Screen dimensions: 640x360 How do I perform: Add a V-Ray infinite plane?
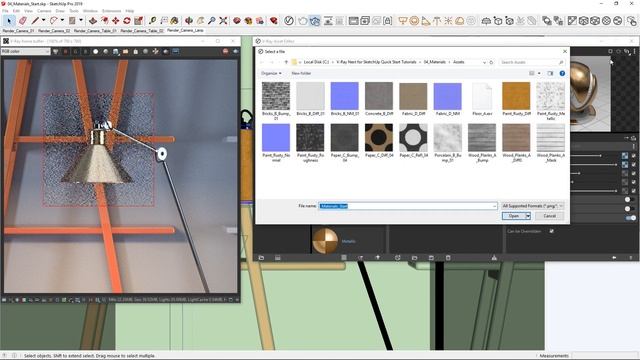[486, 20]
